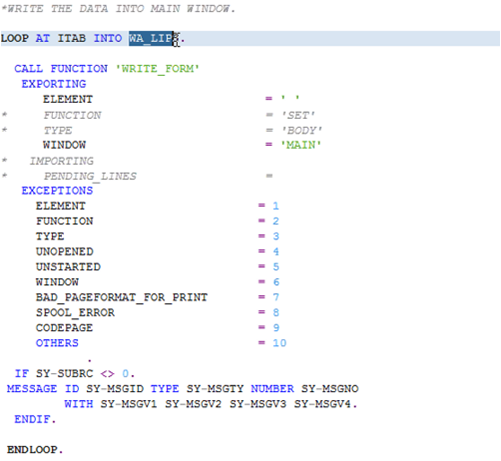Click the ENDIF statement
Viewport: 501px width, 461px height.
35,419
